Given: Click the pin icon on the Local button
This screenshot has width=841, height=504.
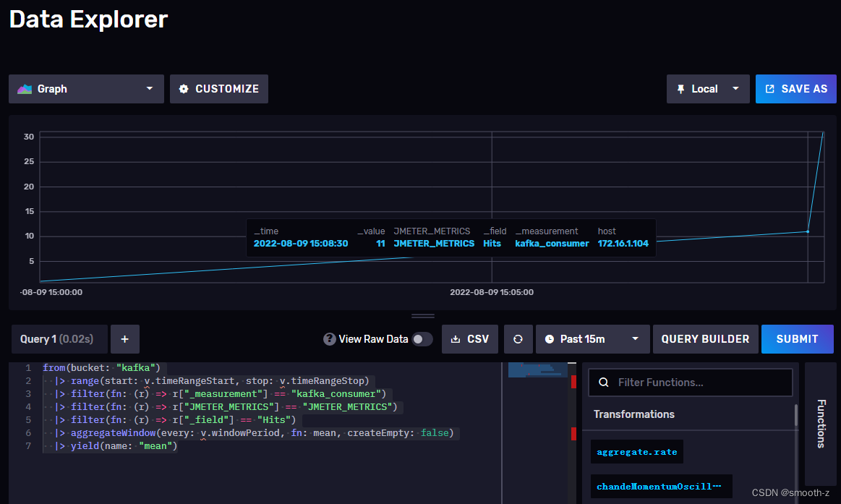Looking at the screenshot, I should pos(681,88).
